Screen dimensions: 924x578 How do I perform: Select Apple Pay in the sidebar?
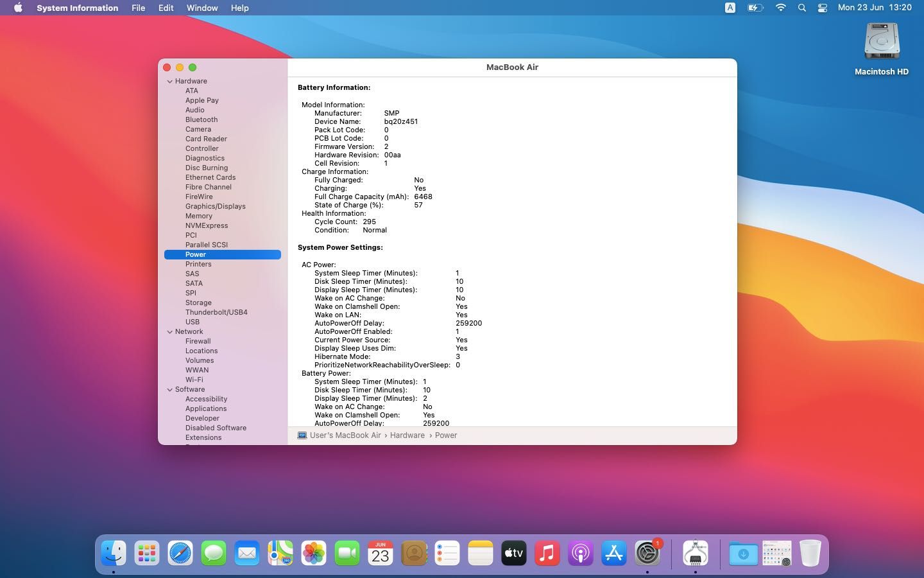[x=202, y=100]
